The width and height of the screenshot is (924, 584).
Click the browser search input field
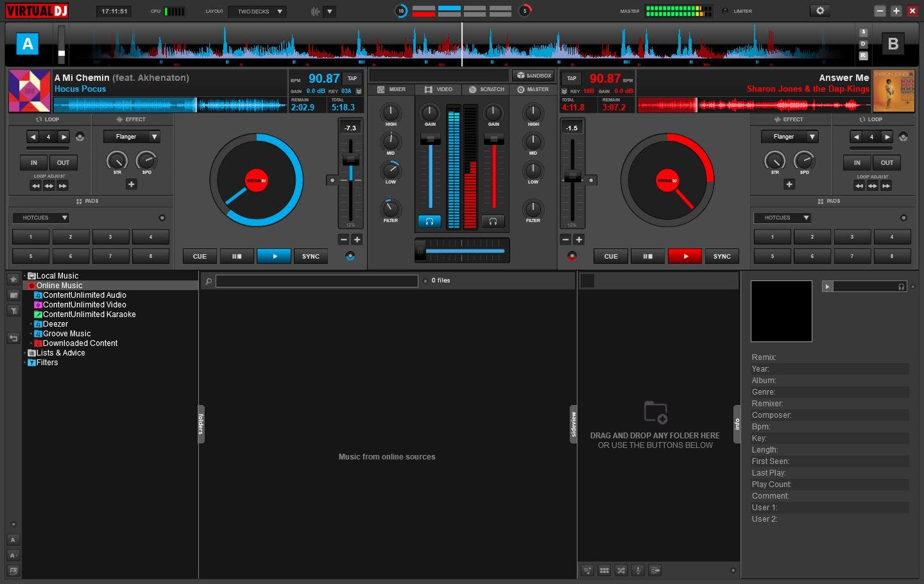coord(317,281)
